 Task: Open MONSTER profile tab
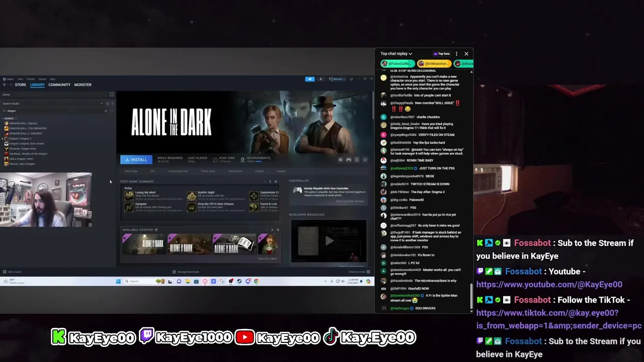coord(83,84)
